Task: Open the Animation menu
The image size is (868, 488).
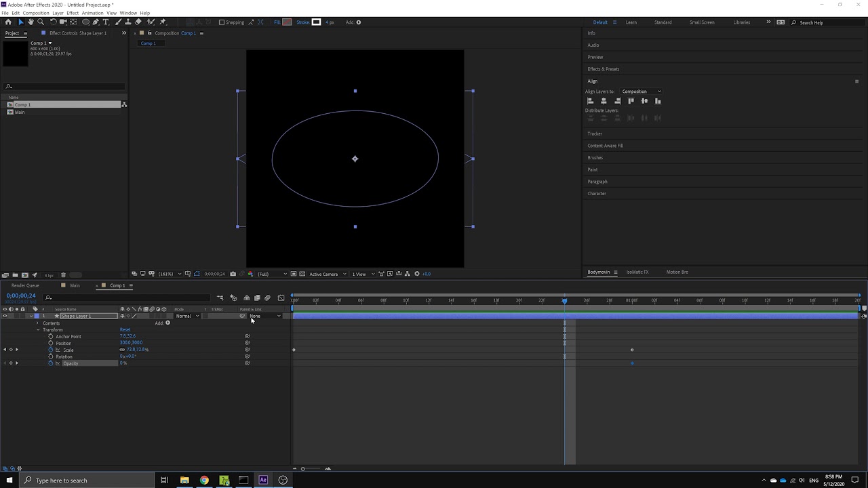Action: (x=92, y=13)
